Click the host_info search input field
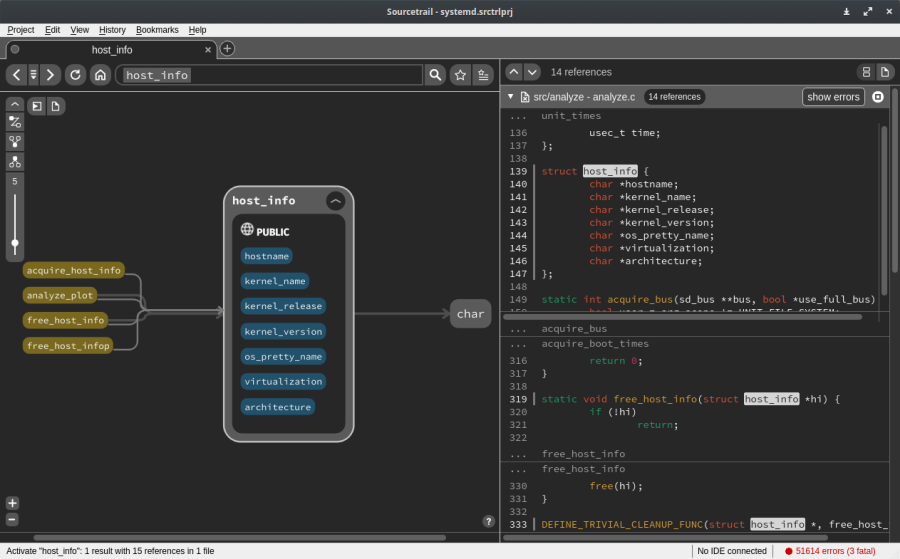 tap(270, 75)
